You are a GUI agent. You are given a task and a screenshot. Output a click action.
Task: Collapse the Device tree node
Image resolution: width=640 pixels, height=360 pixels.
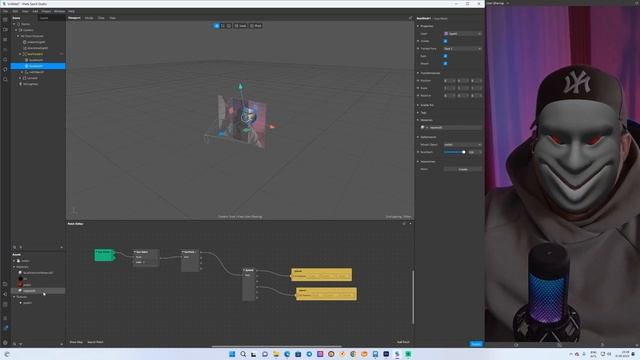click(x=14, y=24)
